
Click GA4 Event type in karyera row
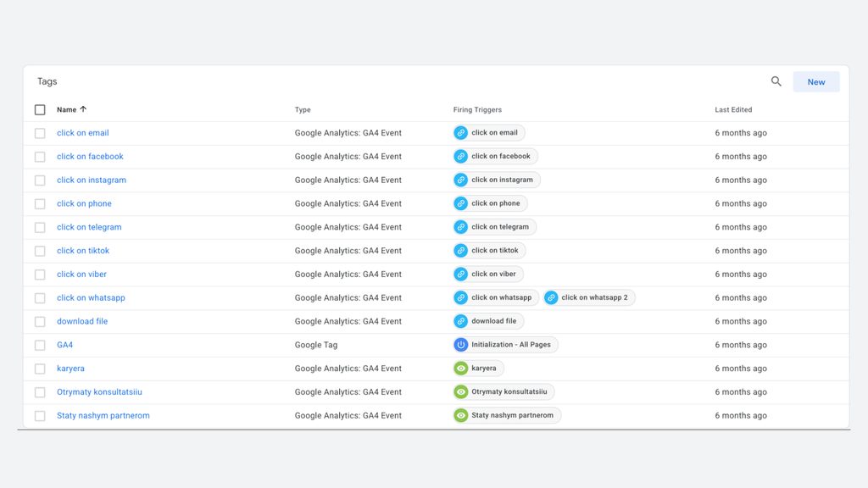(348, 369)
